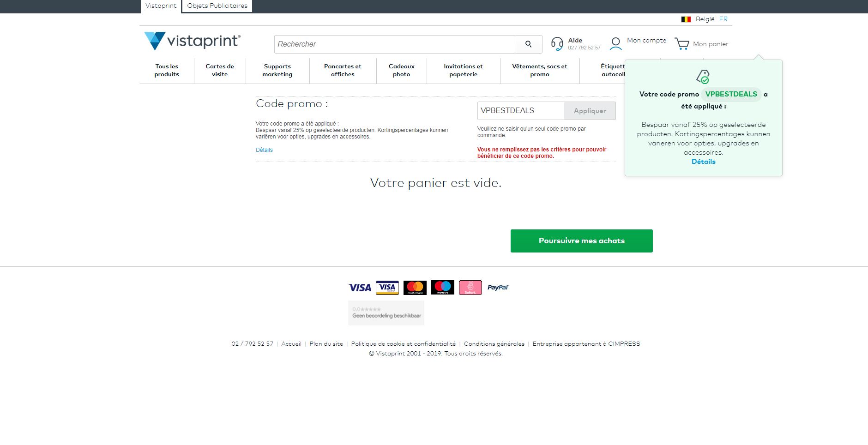868x445 pixels.
Task: Click the Poursuivre mes achats button
Action: click(x=582, y=241)
